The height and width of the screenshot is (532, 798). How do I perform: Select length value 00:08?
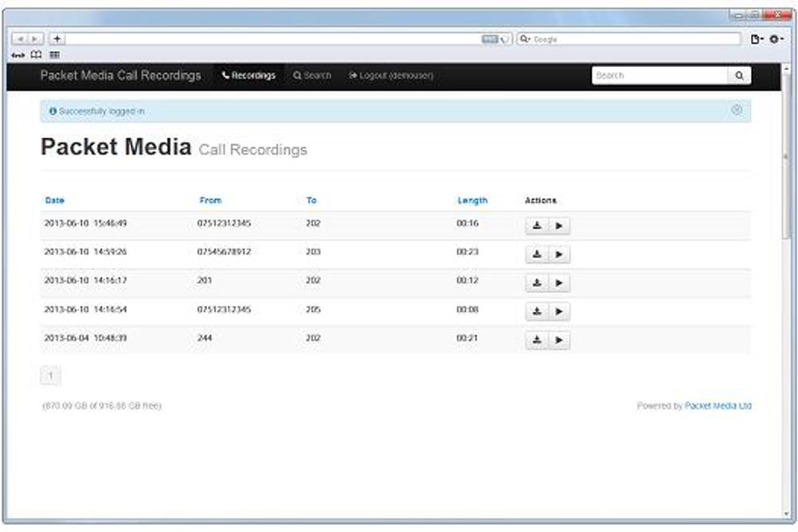pos(467,309)
